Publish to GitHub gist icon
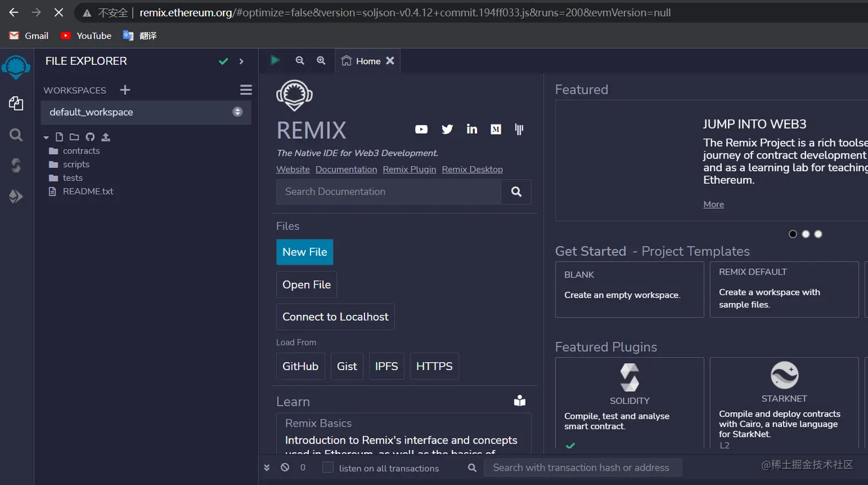Viewport: 868px width, 485px height. (90, 137)
